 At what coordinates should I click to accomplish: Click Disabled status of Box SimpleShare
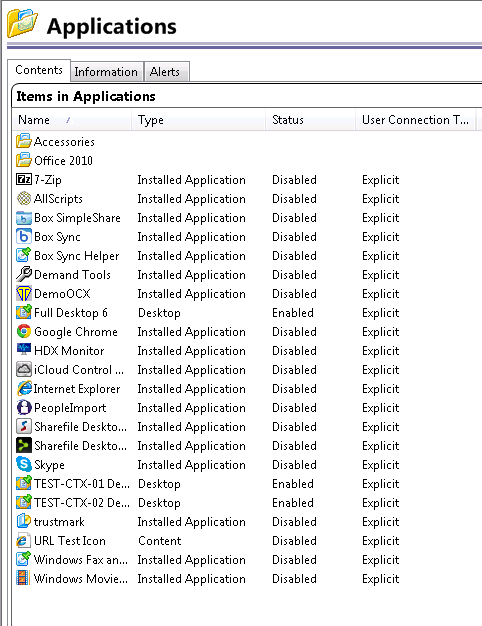click(294, 218)
